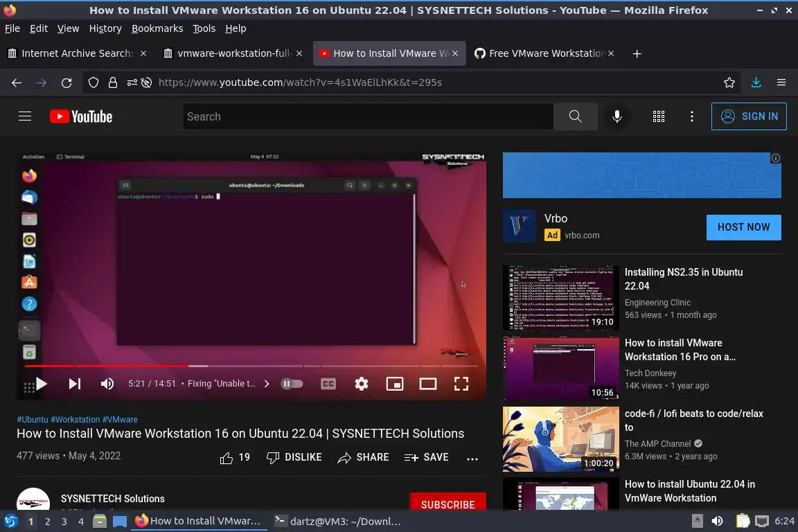Open YouTube settings three-dot menu

[x=691, y=116]
